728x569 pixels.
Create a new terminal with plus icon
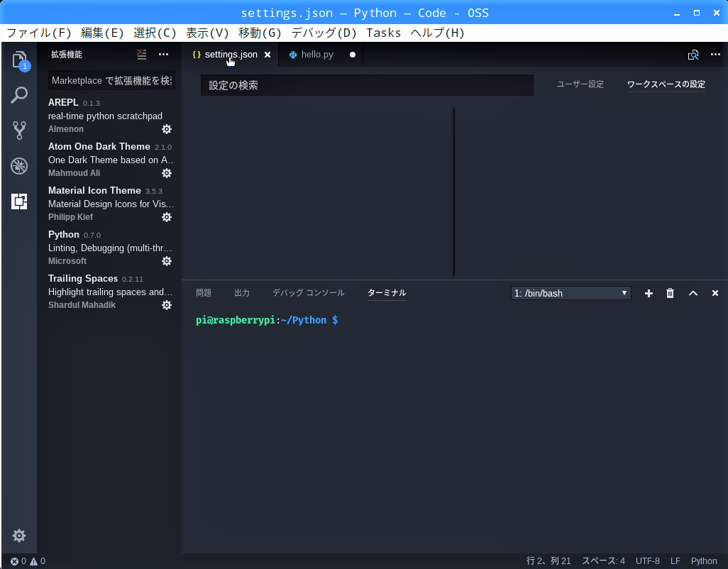coord(649,293)
